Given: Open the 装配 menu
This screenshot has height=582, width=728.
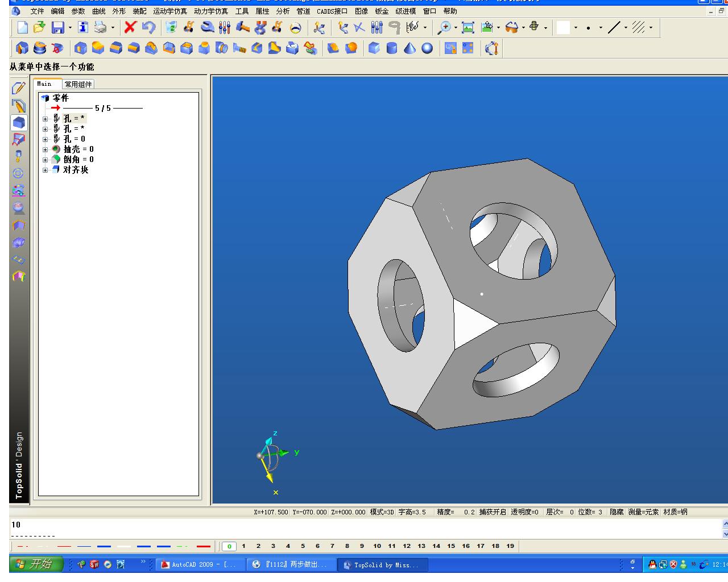Looking at the screenshot, I should click(139, 11).
